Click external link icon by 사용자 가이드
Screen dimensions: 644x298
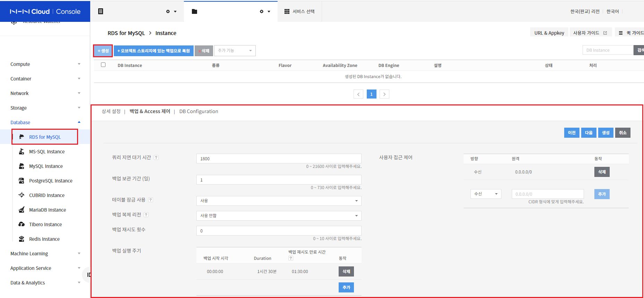click(605, 33)
